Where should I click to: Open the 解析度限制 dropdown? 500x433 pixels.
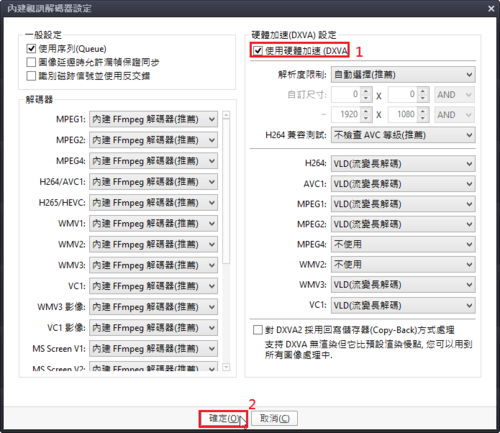(x=403, y=75)
